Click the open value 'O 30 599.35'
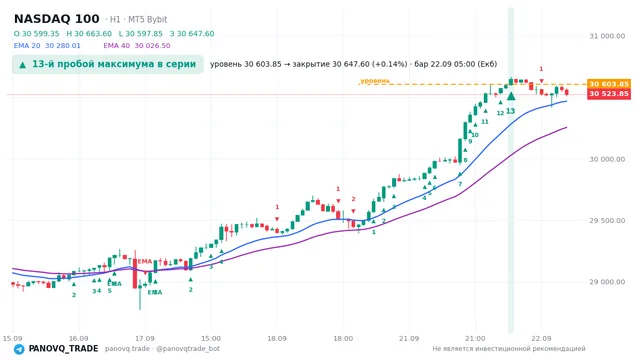The height and width of the screenshot is (360, 640). pos(37,33)
